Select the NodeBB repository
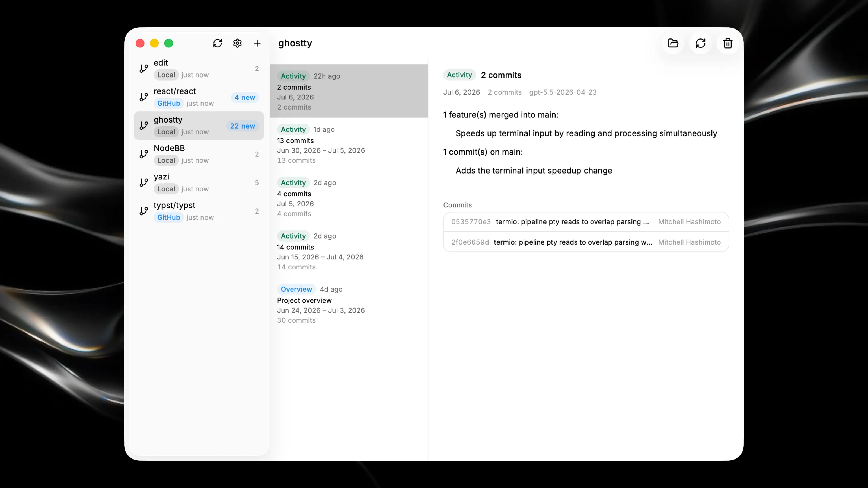868x488 pixels. [199, 154]
